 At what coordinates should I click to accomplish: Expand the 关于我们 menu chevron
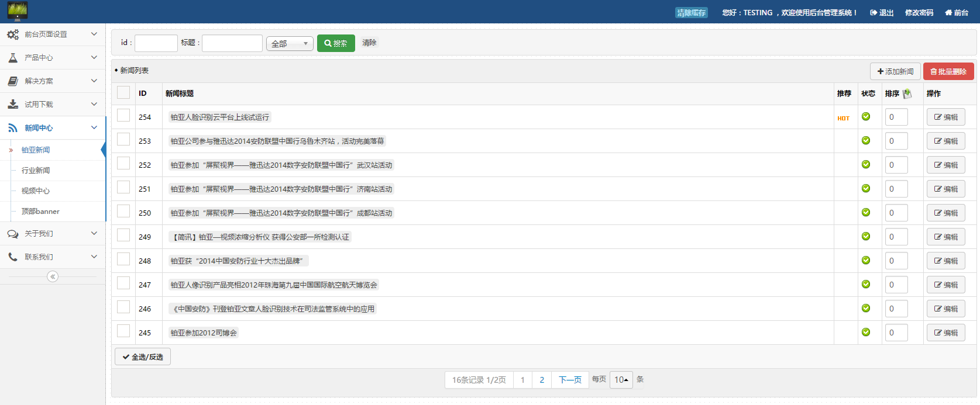(x=94, y=233)
